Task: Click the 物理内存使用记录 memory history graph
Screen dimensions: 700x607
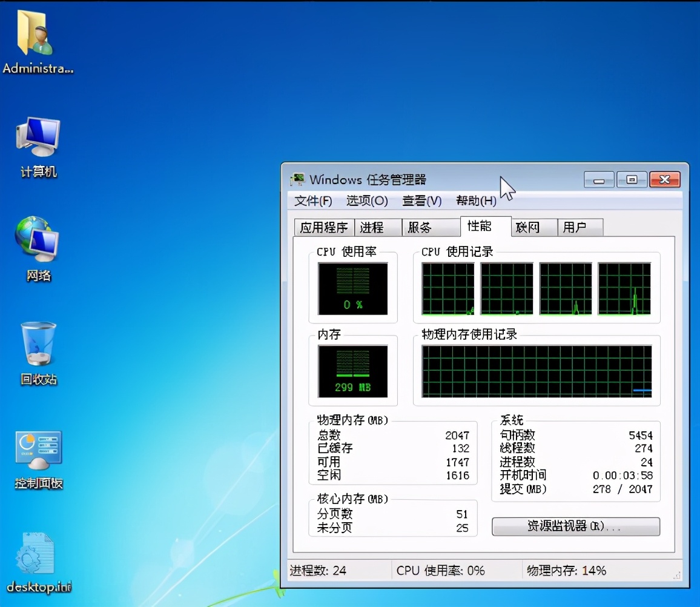Action: coord(537,371)
